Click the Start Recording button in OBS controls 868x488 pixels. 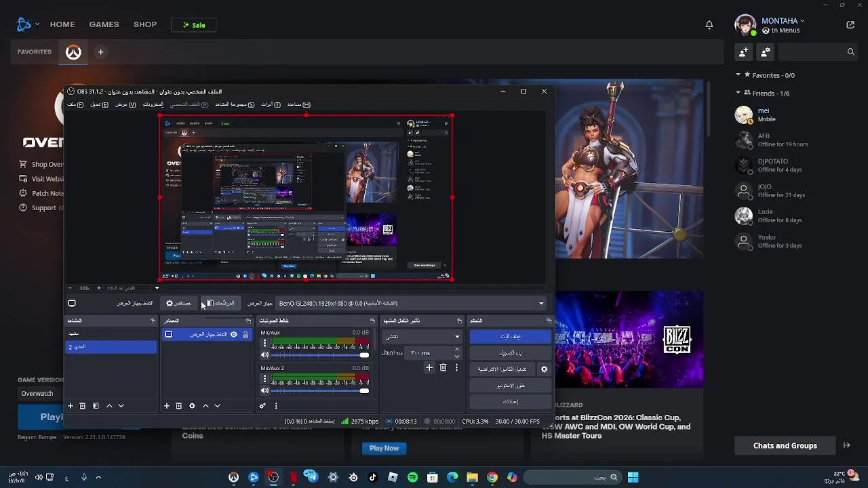[x=511, y=353]
